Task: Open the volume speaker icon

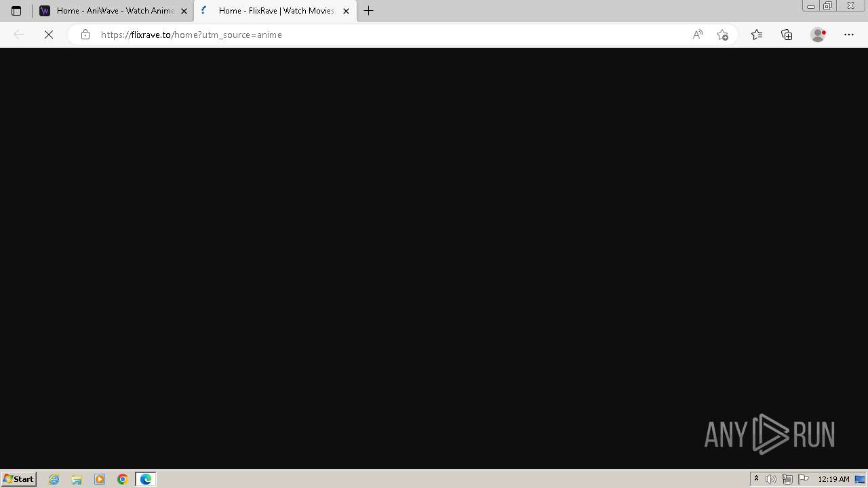Action: click(x=771, y=479)
